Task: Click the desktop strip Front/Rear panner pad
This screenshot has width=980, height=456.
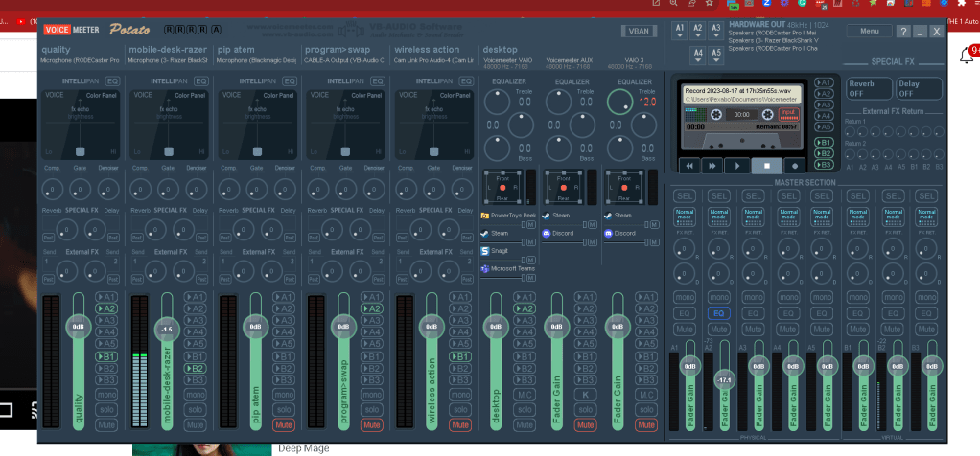Action: pyautogui.click(x=502, y=187)
